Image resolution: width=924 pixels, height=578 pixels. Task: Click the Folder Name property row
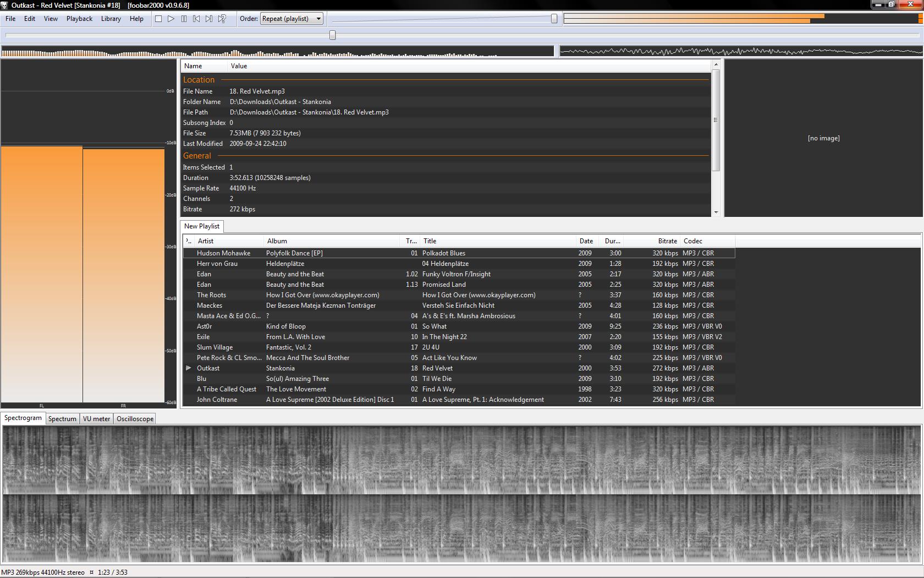coord(446,102)
